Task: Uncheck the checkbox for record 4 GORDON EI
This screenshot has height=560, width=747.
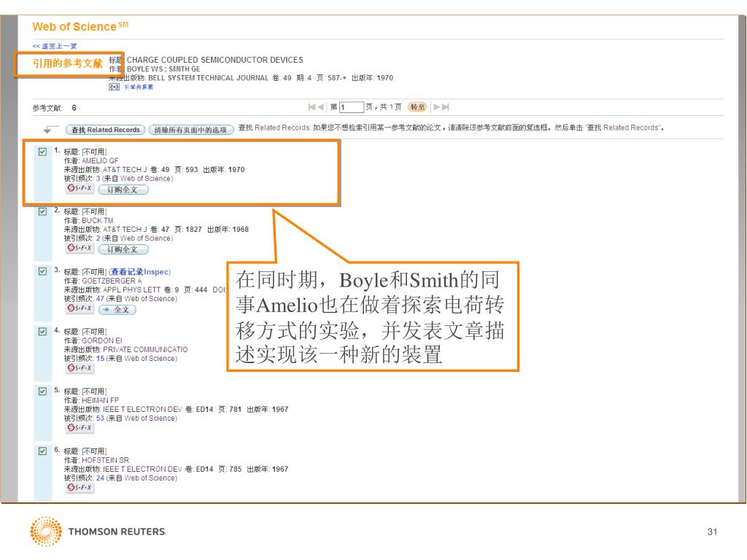Action: [42, 332]
